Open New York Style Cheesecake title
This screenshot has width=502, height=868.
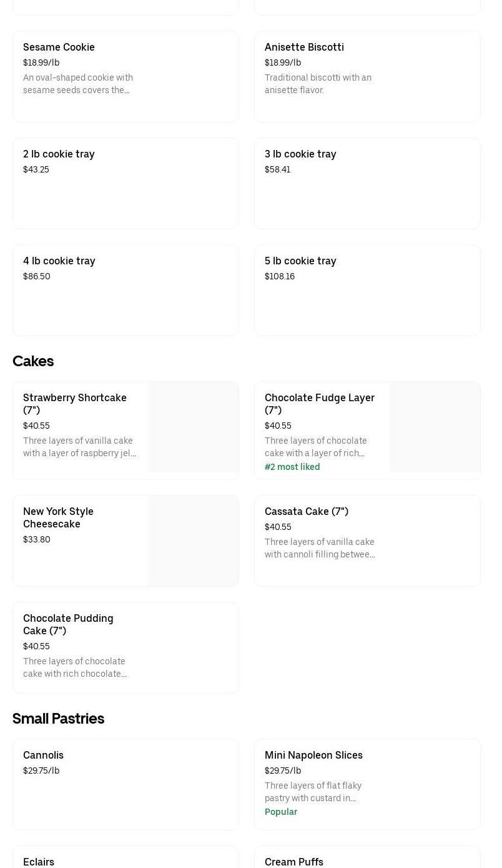coord(58,517)
